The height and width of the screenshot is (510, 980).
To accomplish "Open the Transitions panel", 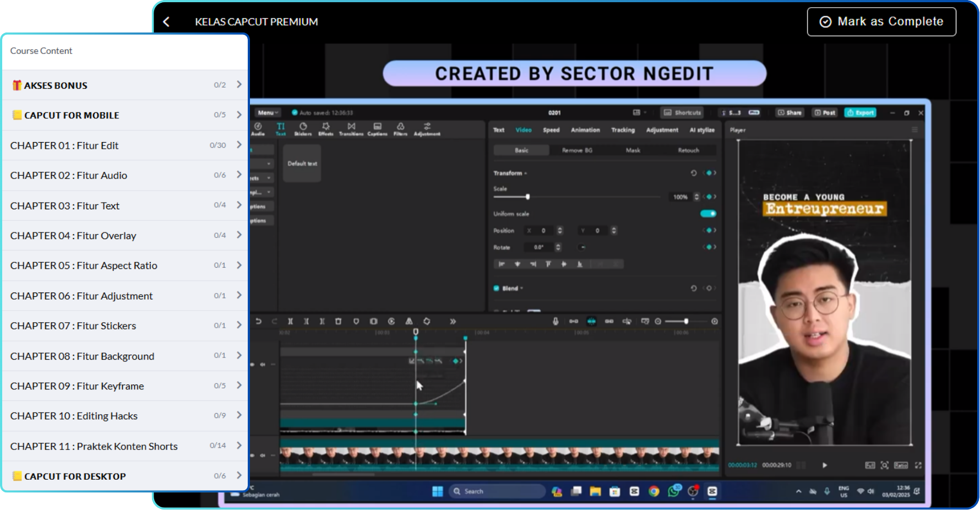I will [x=351, y=129].
